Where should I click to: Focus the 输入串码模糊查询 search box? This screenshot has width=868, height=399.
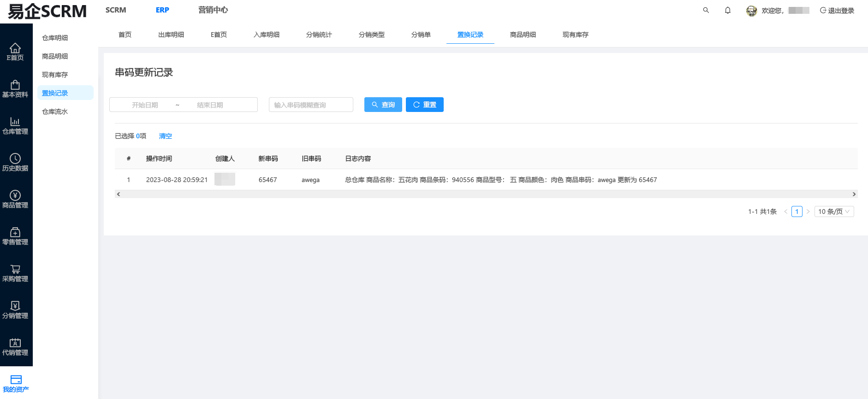coord(311,105)
